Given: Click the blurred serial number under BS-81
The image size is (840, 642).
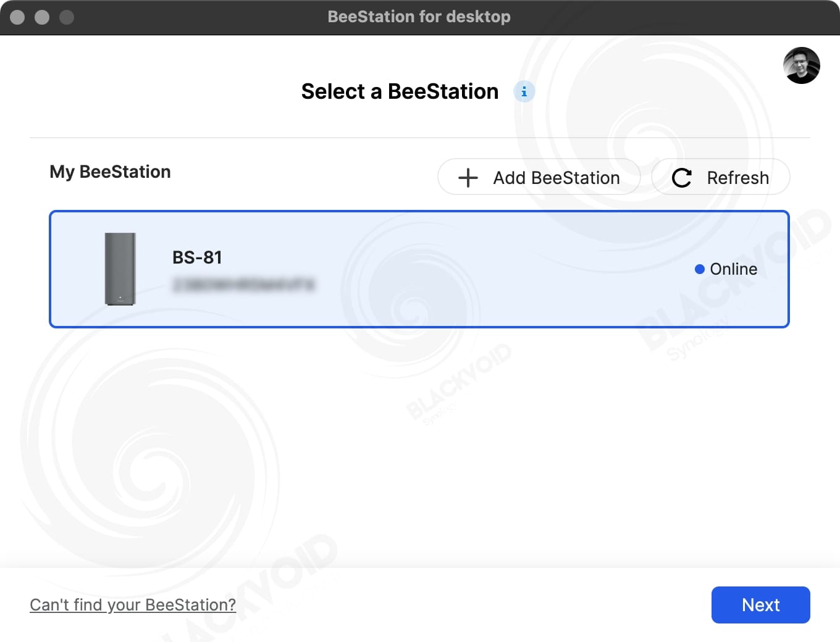Looking at the screenshot, I should [244, 285].
